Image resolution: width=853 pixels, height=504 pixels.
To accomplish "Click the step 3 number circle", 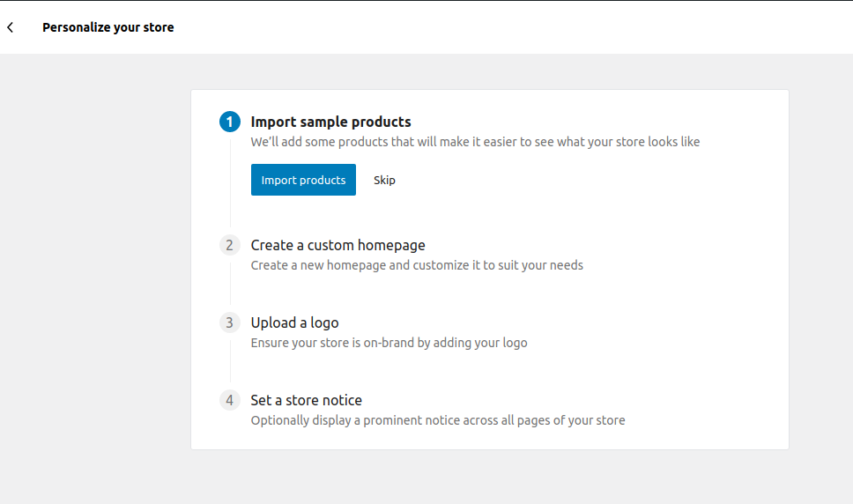I will tap(230, 323).
